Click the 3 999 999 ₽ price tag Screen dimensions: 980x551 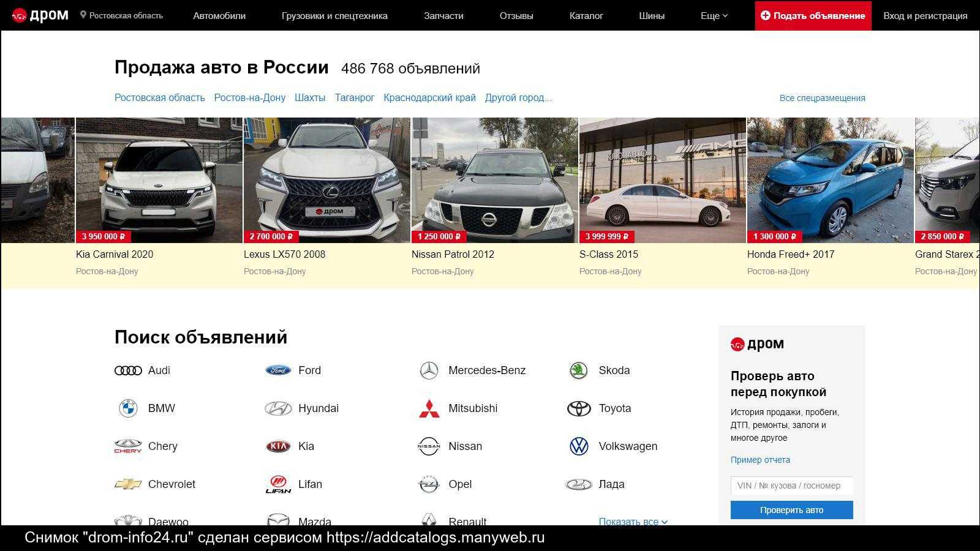[607, 236]
